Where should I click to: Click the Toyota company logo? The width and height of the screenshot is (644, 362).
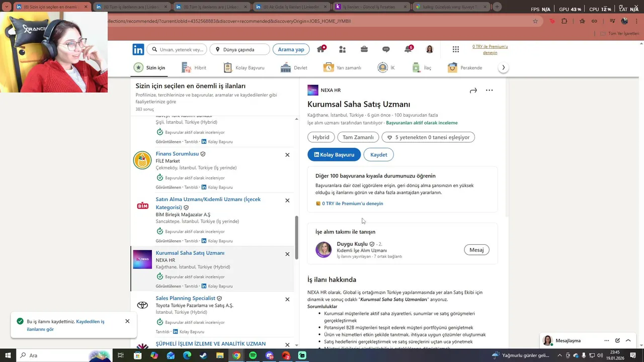pyautogui.click(x=142, y=305)
